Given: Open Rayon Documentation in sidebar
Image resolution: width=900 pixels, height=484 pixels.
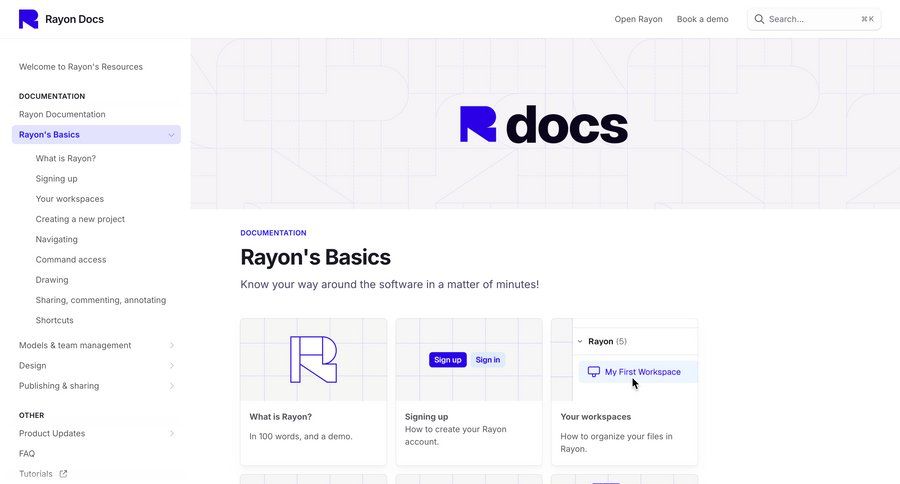Looking at the screenshot, I should pos(62,114).
